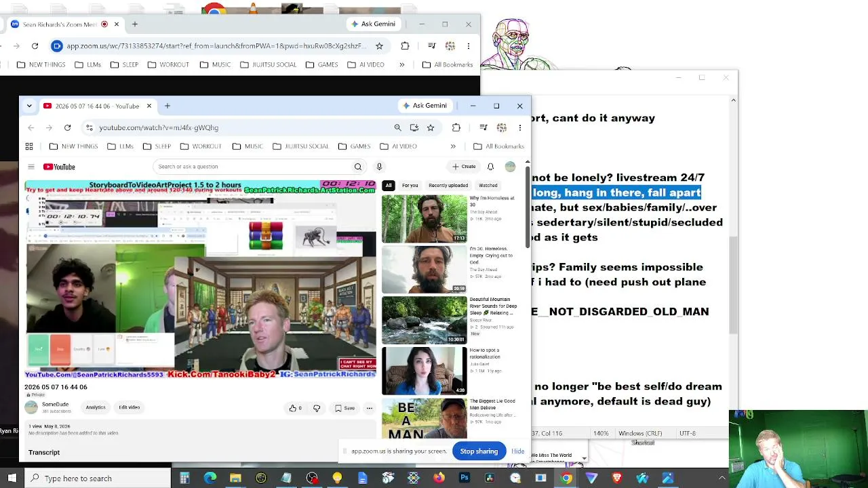Click Ask Gemini in the YouTube window
868x488 pixels.
pyautogui.click(x=425, y=106)
